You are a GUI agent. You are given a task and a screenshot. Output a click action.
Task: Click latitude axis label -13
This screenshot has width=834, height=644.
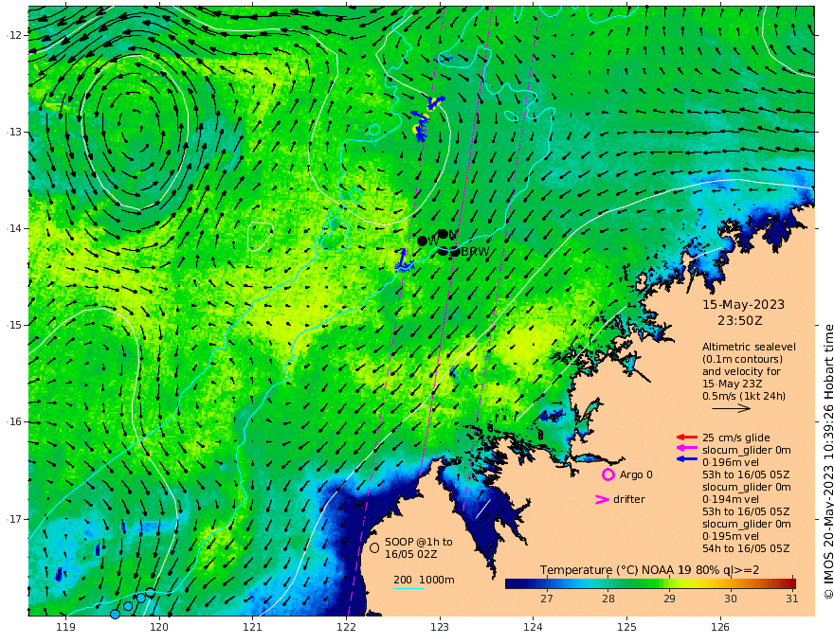(x=14, y=132)
